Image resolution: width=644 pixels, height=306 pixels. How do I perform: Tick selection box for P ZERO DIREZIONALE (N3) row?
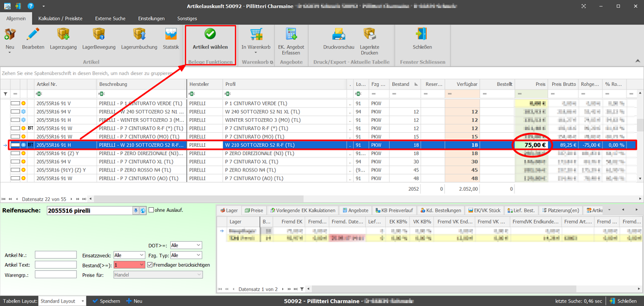click(15, 153)
